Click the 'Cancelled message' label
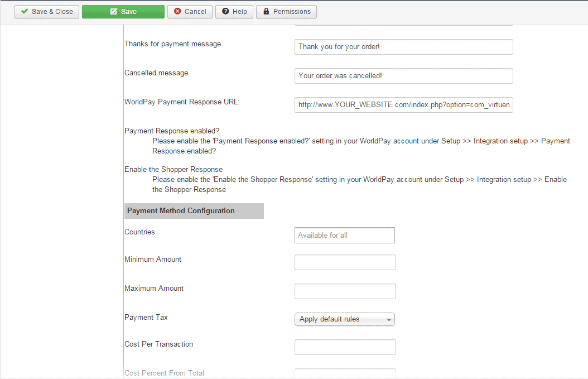 (156, 73)
